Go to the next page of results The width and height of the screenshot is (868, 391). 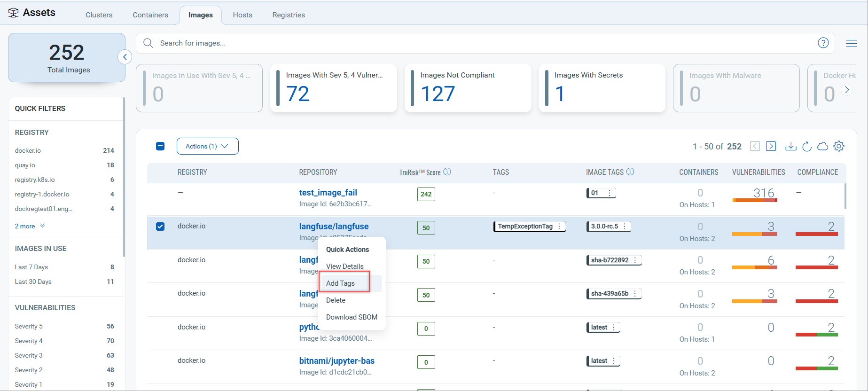(x=771, y=146)
